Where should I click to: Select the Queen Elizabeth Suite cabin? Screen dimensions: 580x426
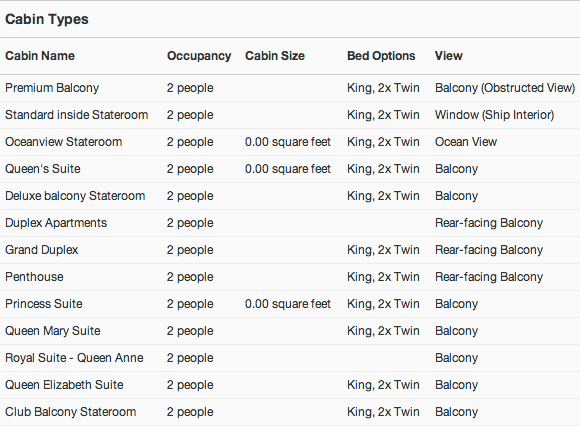tap(64, 385)
